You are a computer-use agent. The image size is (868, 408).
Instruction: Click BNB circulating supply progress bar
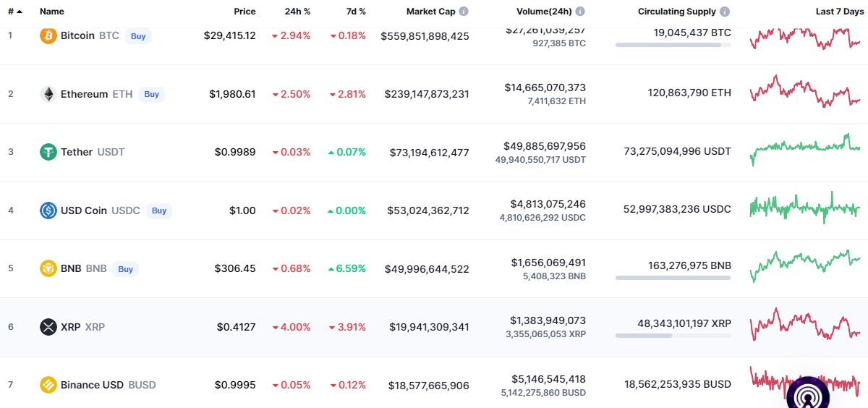[x=673, y=278]
